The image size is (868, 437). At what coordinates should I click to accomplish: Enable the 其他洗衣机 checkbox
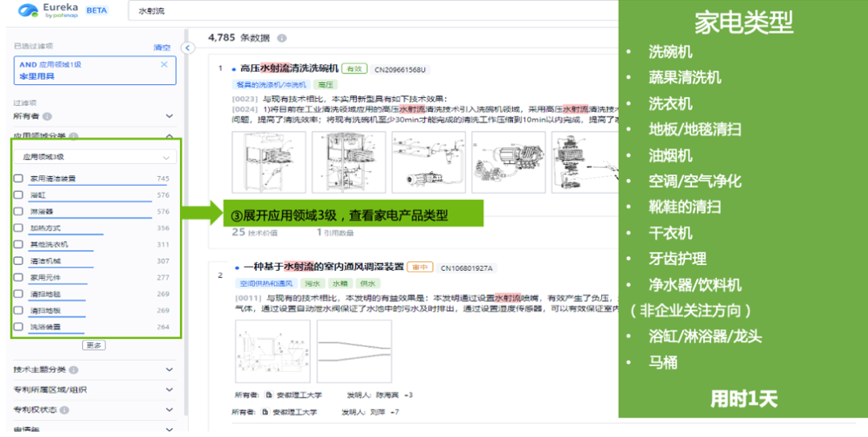18,245
